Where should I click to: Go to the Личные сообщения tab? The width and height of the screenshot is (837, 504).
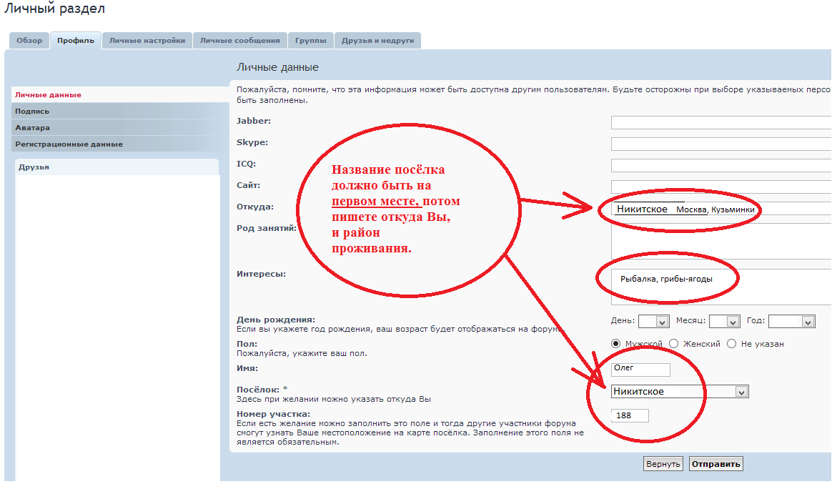(240, 41)
